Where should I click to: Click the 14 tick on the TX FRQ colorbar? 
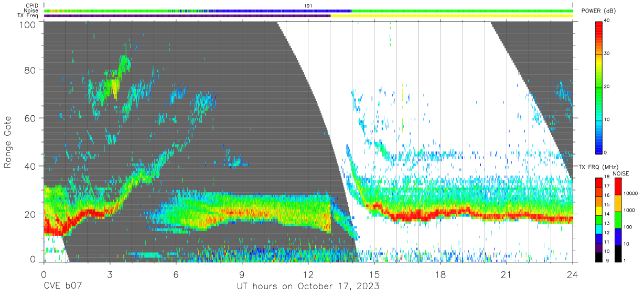[608, 214]
